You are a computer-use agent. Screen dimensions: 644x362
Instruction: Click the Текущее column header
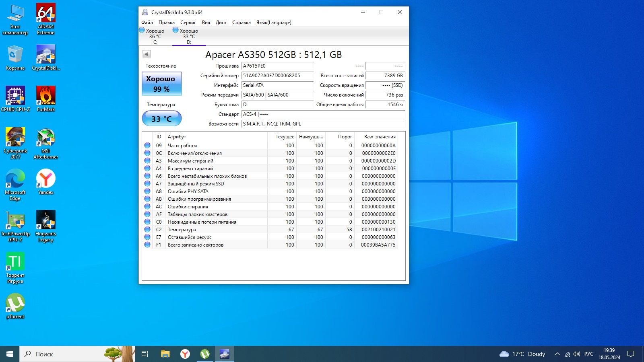[282, 137]
